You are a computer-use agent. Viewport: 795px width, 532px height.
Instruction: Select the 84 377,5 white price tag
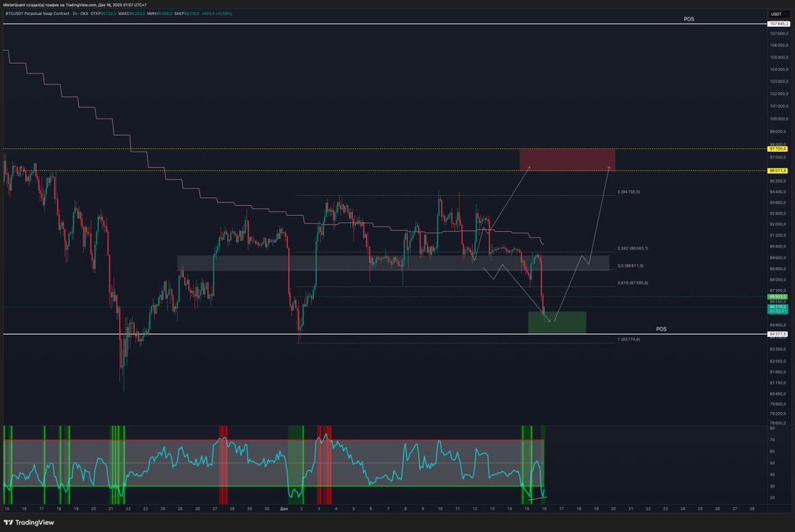779,334
